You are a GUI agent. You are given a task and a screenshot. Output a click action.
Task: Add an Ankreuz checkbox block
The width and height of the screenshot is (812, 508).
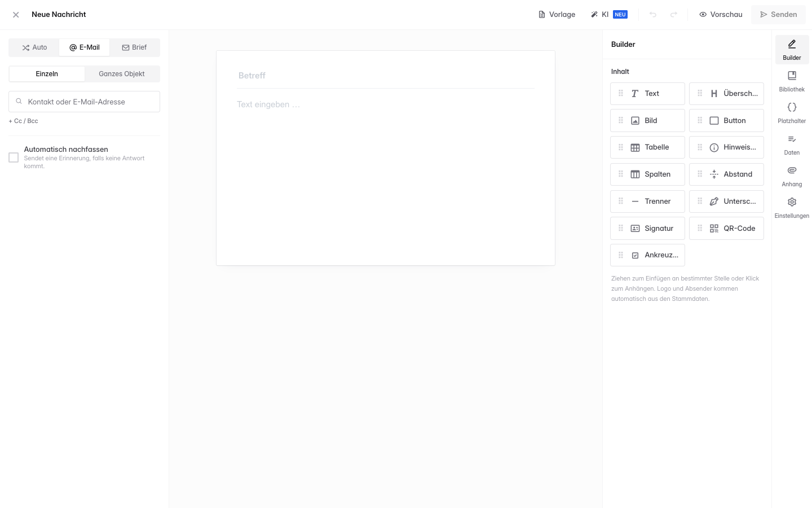pos(647,255)
